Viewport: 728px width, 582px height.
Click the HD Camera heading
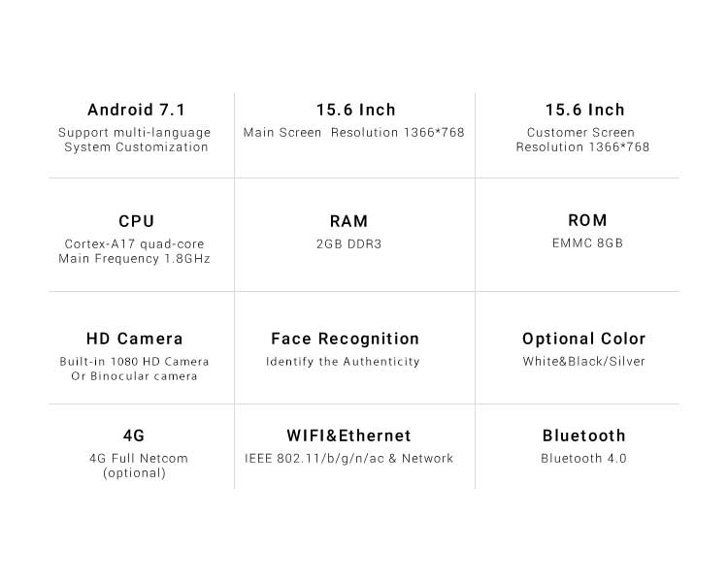click(135, 339)
